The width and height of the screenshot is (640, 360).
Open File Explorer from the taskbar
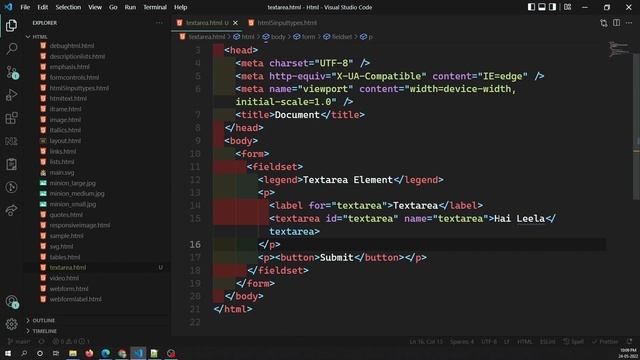click(73, 353)
